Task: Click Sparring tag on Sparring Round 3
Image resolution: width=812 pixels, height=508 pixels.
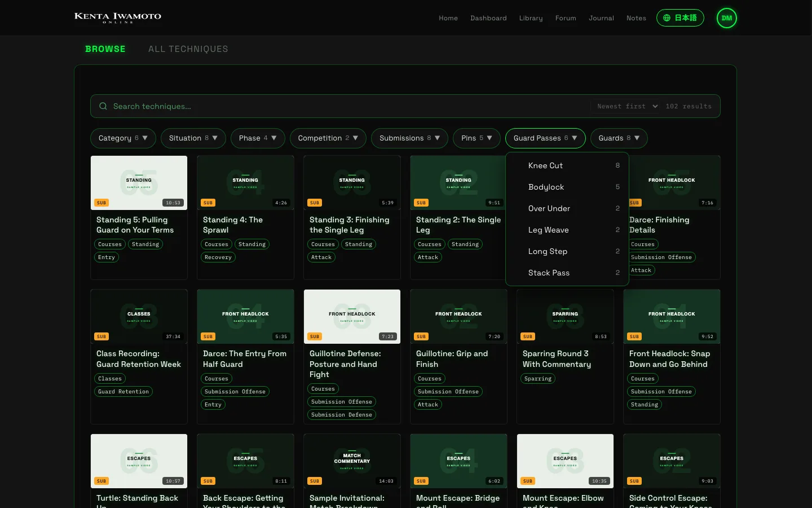Action: [538, 379]
